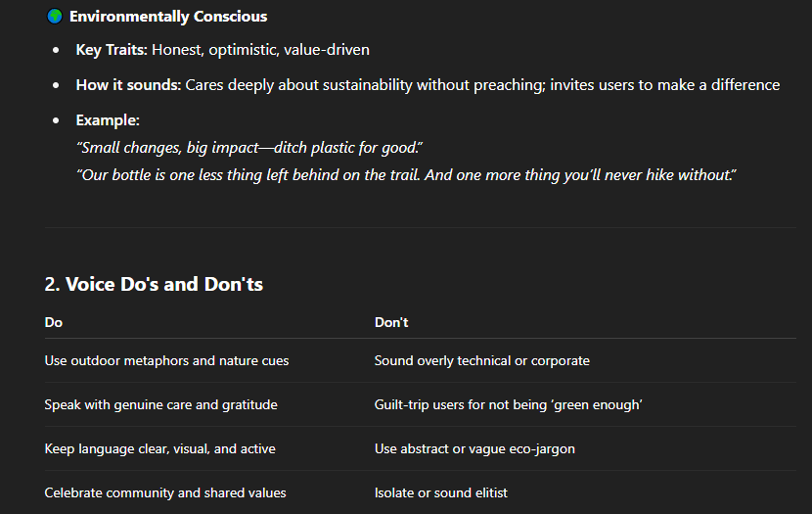Click the Do column header
The width and height of the screenshot is (812, 514).
(x=54, y=322)
